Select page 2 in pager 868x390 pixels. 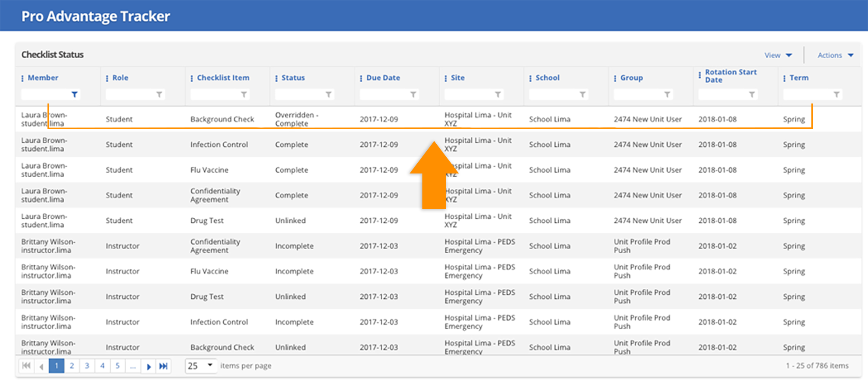pyautogui.click(x=72, y=366)
